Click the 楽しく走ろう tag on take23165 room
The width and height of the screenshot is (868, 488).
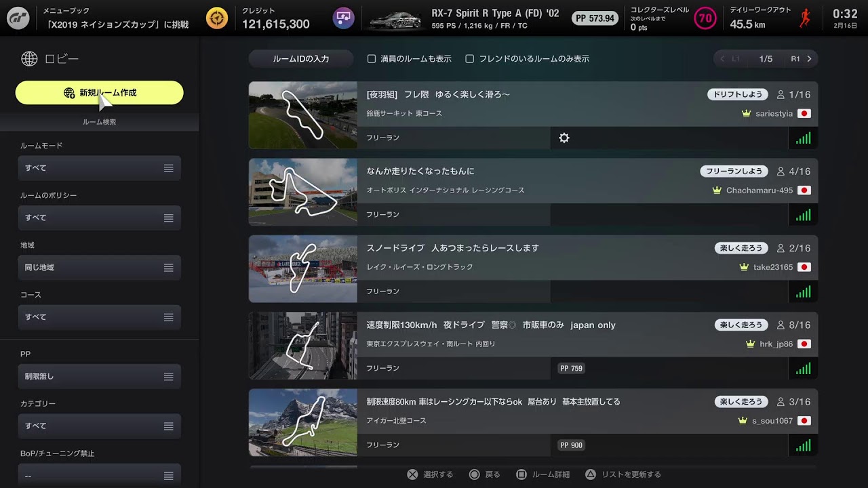coord(741,248)
